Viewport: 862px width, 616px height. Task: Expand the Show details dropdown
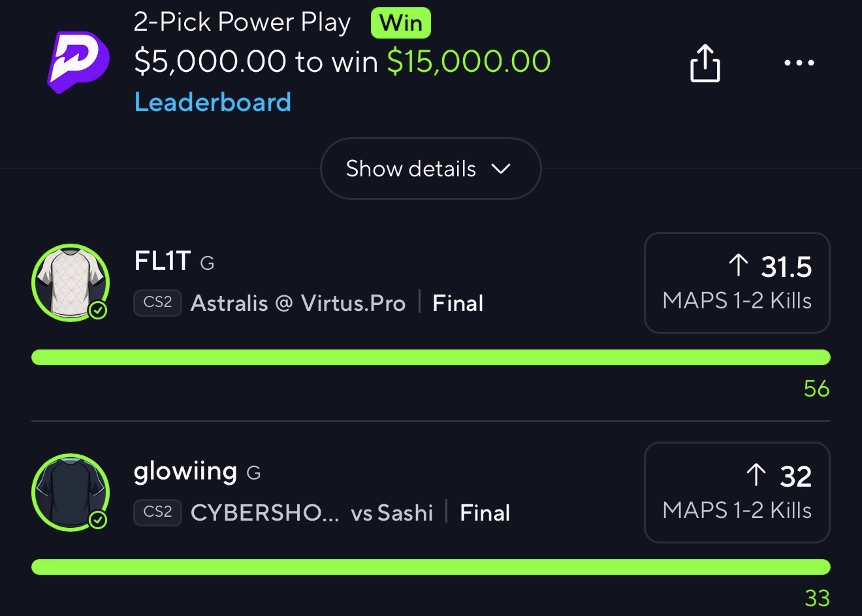pos(430,169)
